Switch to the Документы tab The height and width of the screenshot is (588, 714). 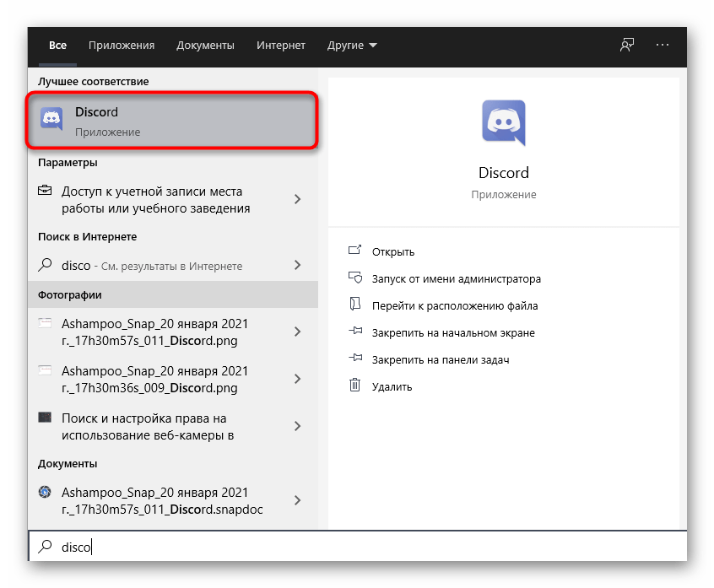tap(205, 46)
